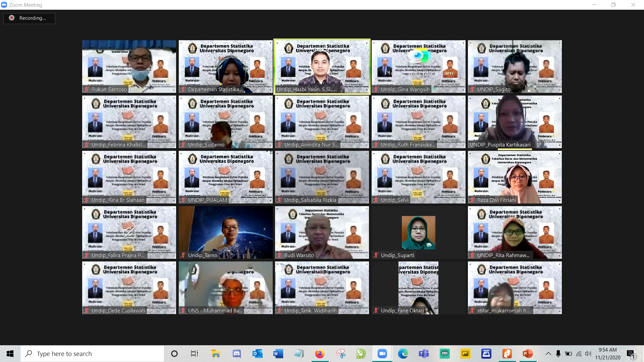Image resolution: width=644 pixels, height=362 pixels.
Task: Select Undip_Hasbi Yasin video tile
Action: point(322,66)
